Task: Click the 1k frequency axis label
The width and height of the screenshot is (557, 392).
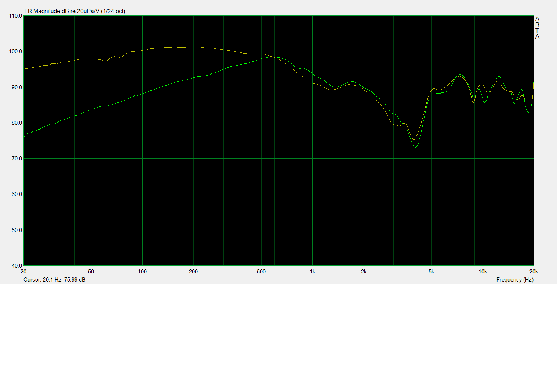Action: [x=312, y=272]
